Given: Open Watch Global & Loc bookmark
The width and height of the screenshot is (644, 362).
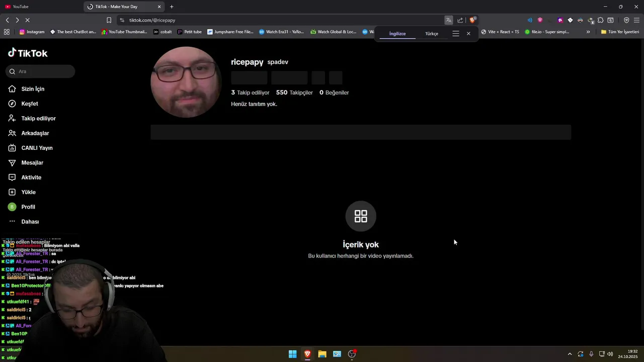Looking at the screenshot, I should (x=334, y=32).
